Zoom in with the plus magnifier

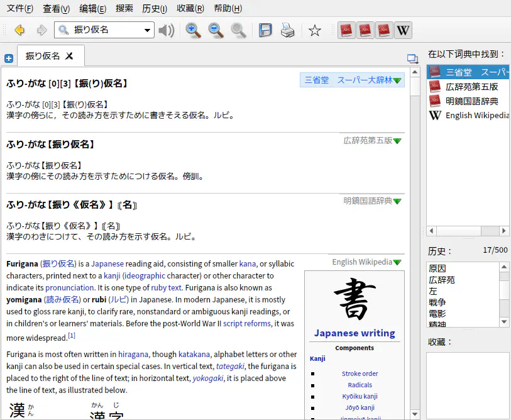point(194,30)
